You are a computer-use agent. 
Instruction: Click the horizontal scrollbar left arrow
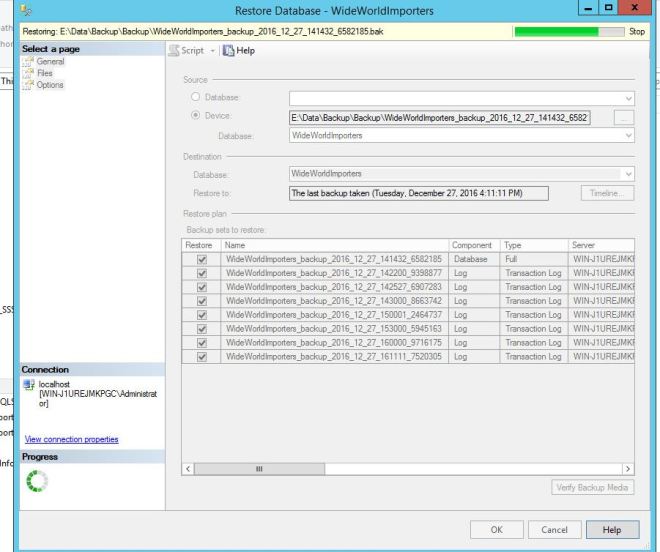tap(188, 469)
